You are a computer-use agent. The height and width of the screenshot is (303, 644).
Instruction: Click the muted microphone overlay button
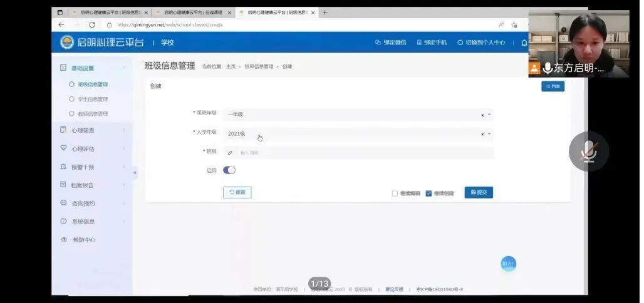coord(588,151)
